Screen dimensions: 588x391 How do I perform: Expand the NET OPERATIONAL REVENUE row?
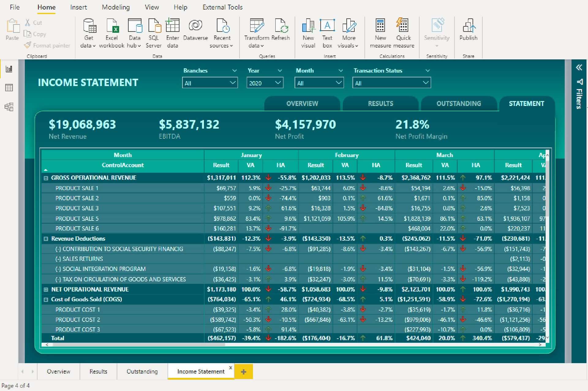pyautogui.click(x=46, y=289)
